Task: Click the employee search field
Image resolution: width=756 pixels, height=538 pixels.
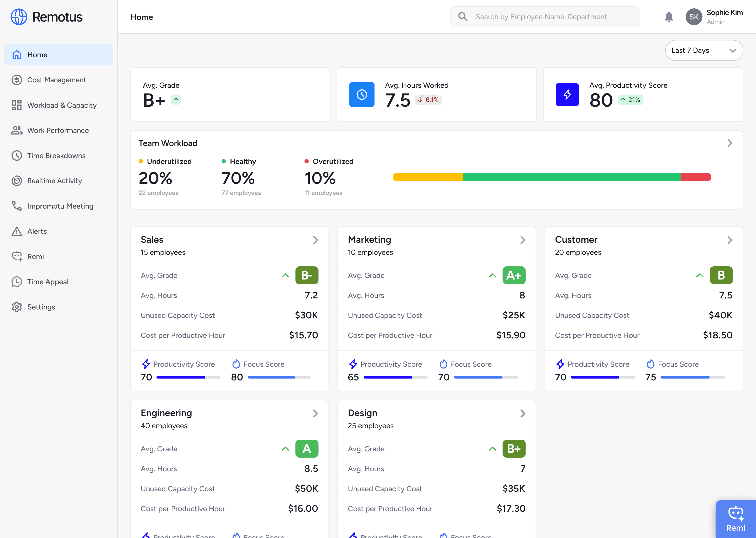Action: 544,17
